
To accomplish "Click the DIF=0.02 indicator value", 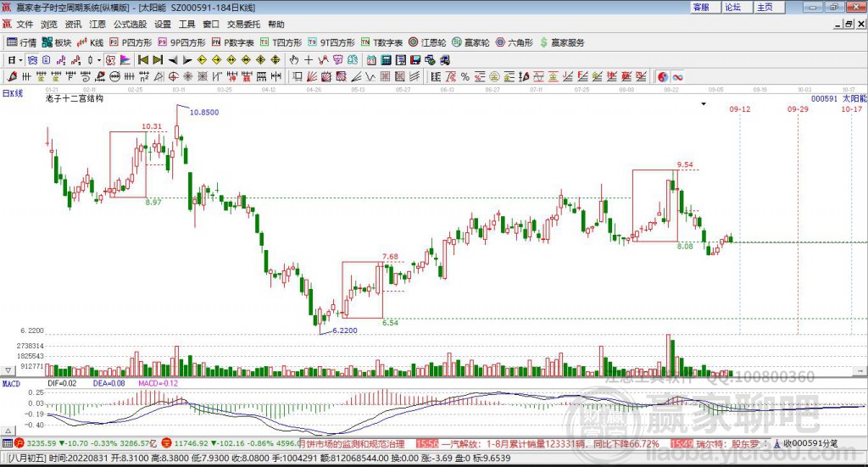I will 62,383.
